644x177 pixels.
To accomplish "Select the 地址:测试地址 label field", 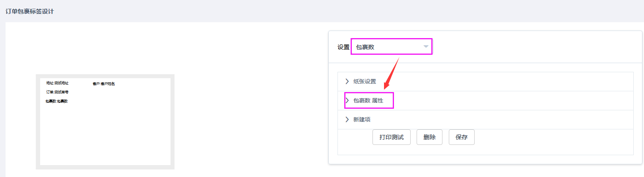I will pos(57,83).
